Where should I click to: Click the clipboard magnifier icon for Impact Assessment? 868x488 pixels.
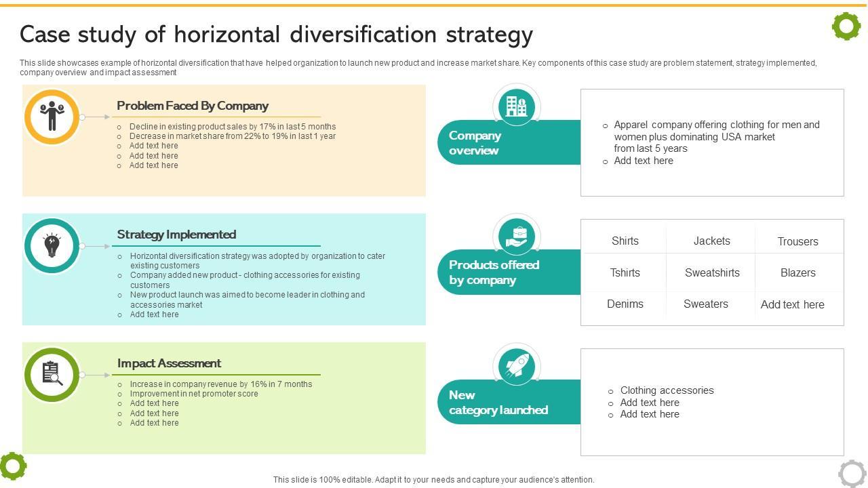pos(52,373)
